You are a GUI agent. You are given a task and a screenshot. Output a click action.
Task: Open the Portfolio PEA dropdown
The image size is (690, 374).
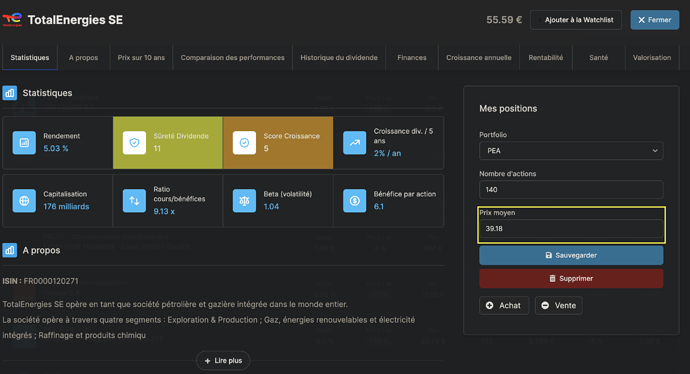click(571, 150)
